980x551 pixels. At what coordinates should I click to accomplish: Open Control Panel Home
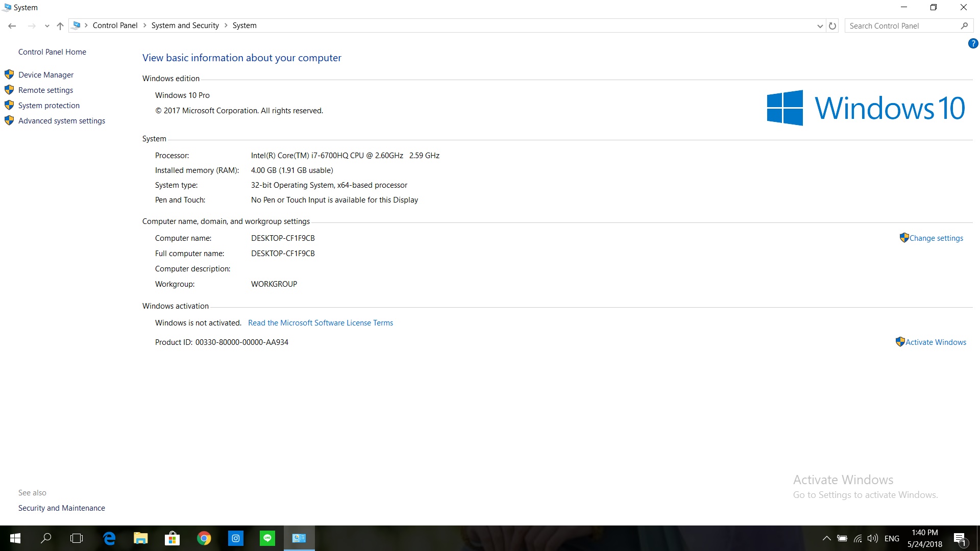52,52
